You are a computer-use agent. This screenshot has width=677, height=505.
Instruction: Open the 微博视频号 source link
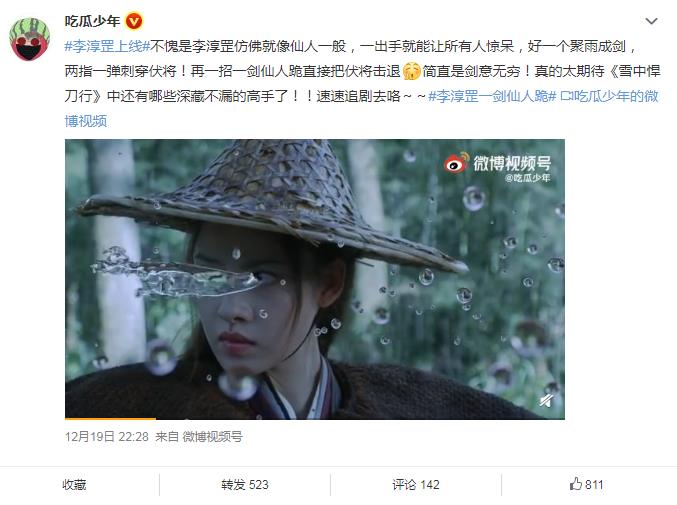coord(212,436)
